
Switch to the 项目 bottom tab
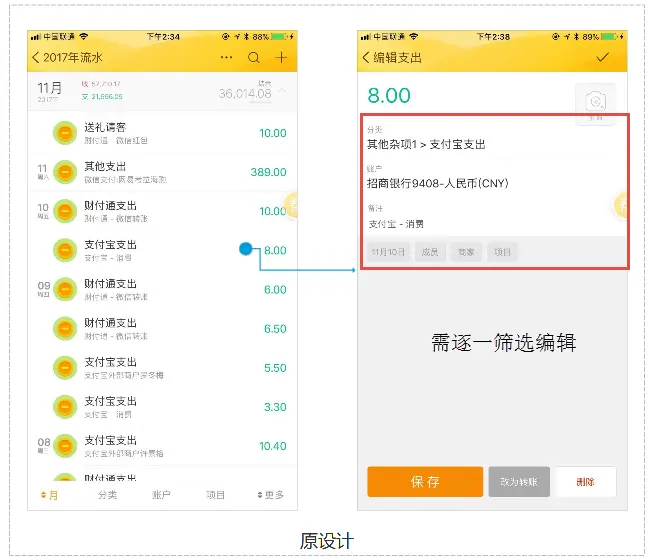[x=215, y=495]
